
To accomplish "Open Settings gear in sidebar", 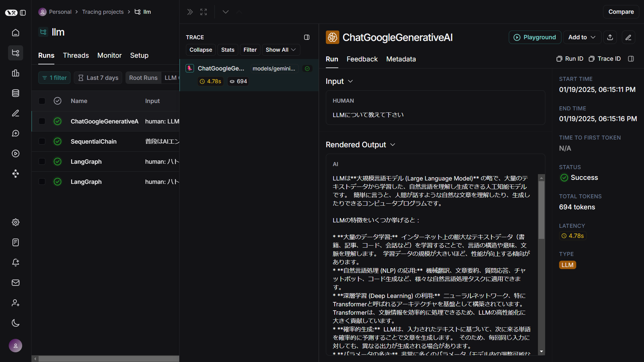I will pos(15,222).
